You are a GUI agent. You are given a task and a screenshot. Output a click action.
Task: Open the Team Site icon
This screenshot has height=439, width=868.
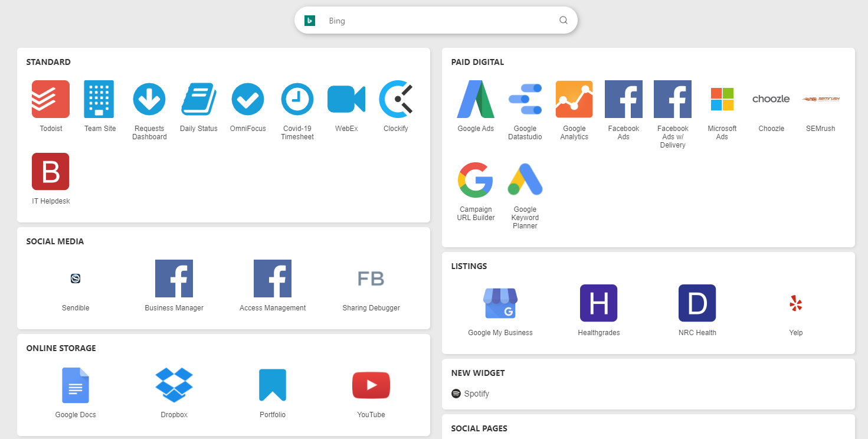[99, 99]
